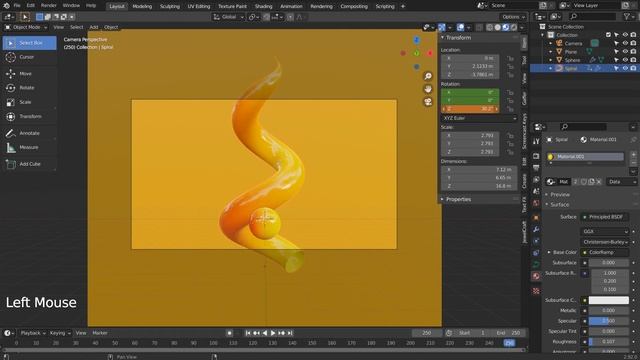This screenshot has height=360, width=640.
Task: Open Output properties tab
Action: [536, 168]
